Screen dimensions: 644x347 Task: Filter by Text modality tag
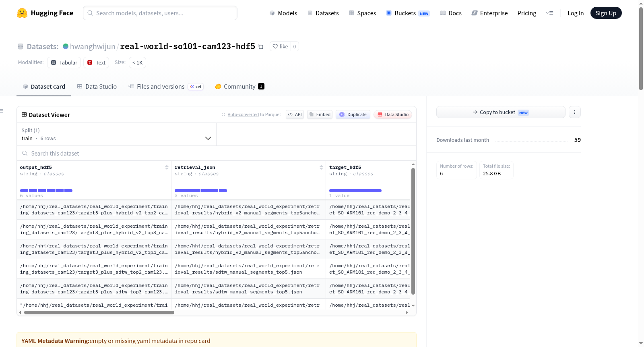coord(96,62)
